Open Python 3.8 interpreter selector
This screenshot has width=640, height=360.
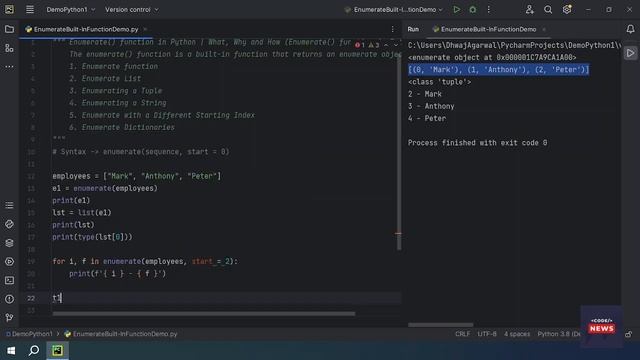click(x=558, y=334)
